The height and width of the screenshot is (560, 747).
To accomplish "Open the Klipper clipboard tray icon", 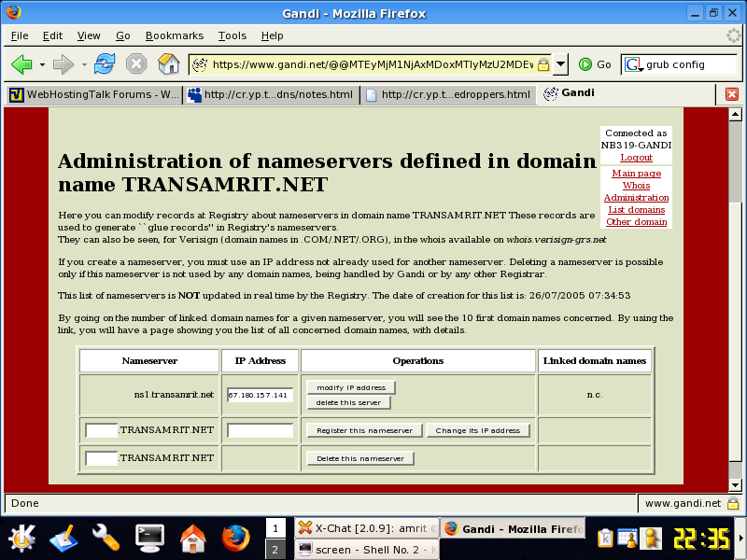I will (605, 539).
